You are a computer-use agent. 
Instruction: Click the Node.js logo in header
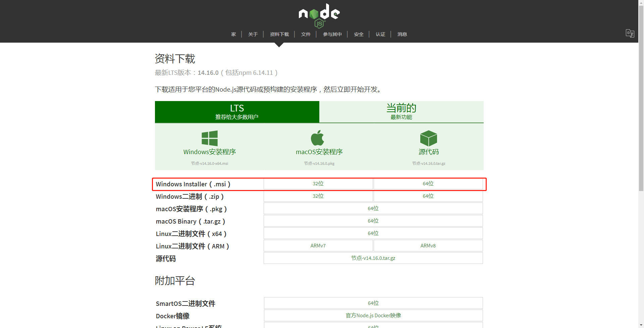pos(319,16)
